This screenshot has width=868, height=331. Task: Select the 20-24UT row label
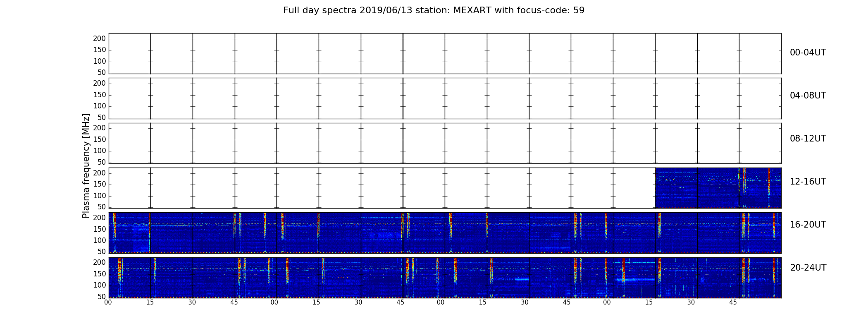[808, 268]
